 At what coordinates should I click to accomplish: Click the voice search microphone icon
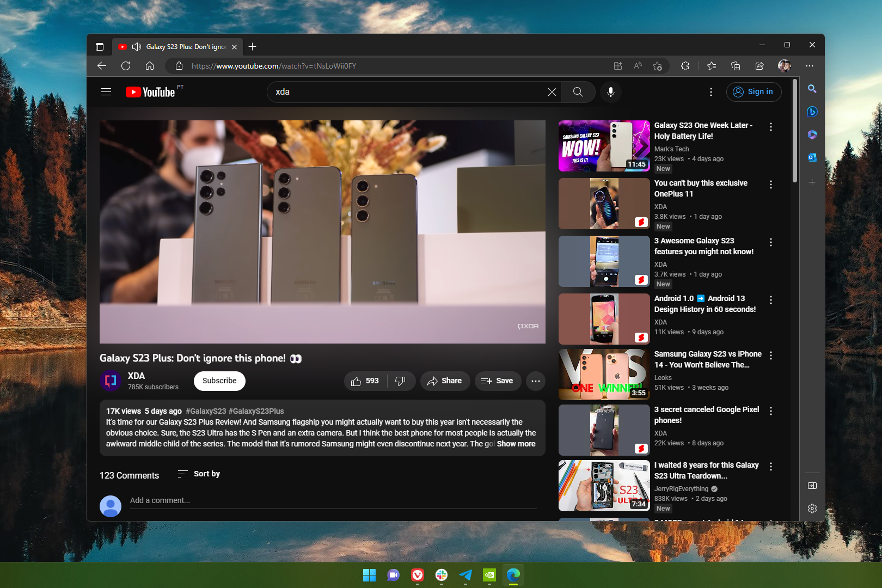tap(611, 92)
